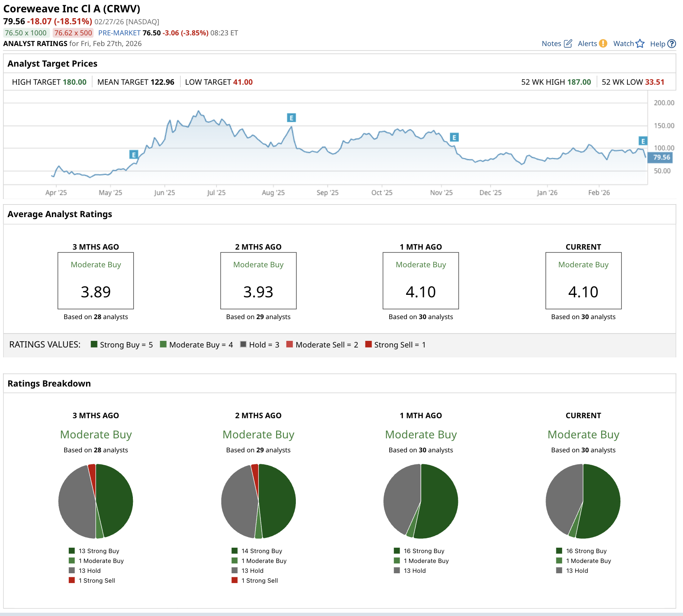Click the earnings marker near Aug '25
Screen dimensions: 683x616
[291, 118]
